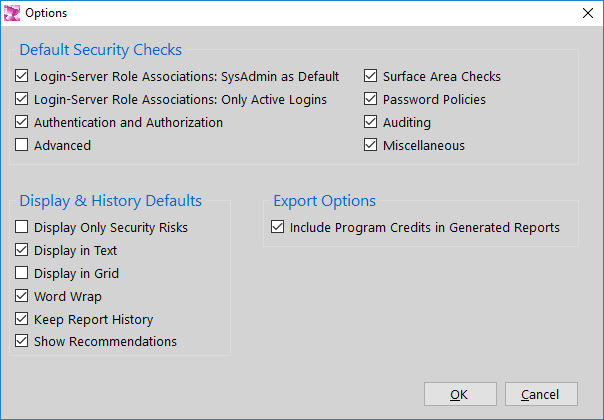604x420 pixels.
Task: Uncheck Keep Report History
Action: click(22, 319)
